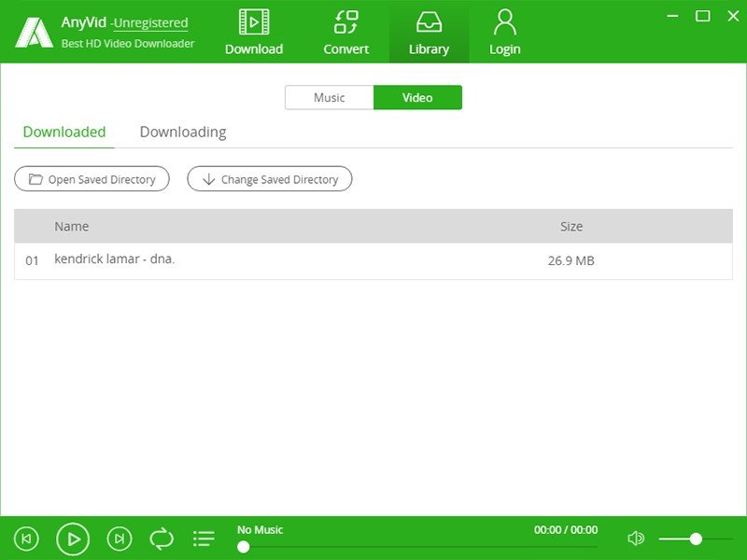
Task: Switch to the Video library
Action: [x=417, y=98]
